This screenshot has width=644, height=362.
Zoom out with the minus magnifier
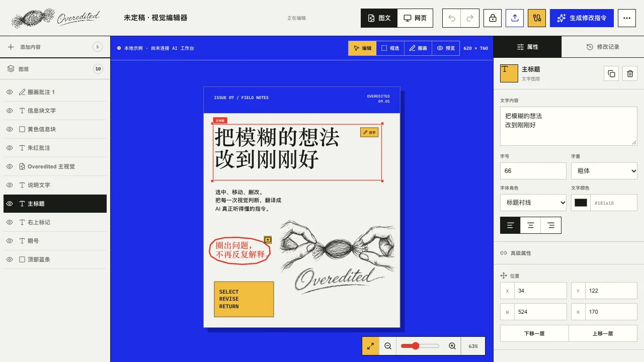(x=388, y=346)
